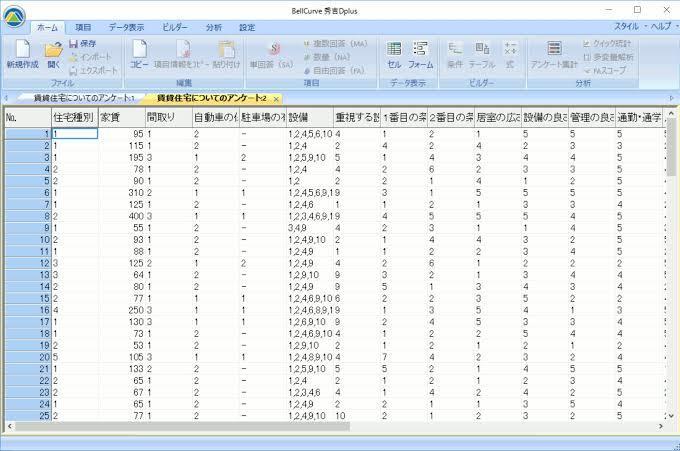Select the No. column header
The width and height of the screenshot is (680, 451).
point(28,117)
